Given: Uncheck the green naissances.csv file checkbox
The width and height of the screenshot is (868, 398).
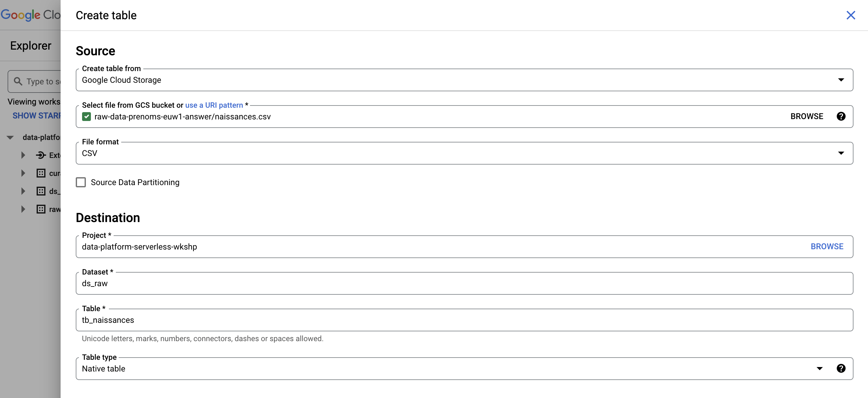Looking at the screenshot, I should (x=86, y=117).
